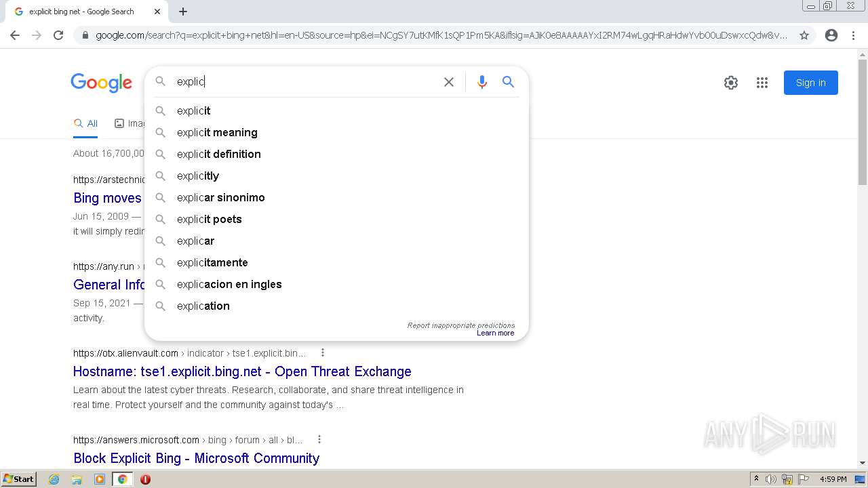Go back to the previous page
This screenshot has width=868, height=488.
click(x=15, y=35)
